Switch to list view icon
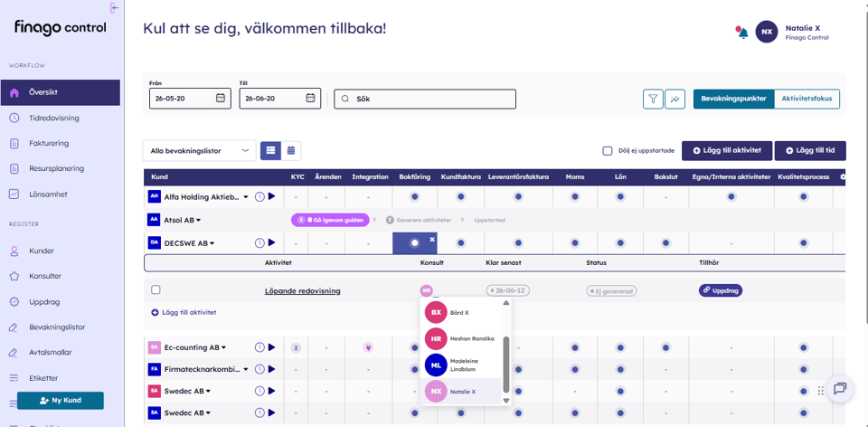This screenshot has width=868, height=427. point(270,150)
